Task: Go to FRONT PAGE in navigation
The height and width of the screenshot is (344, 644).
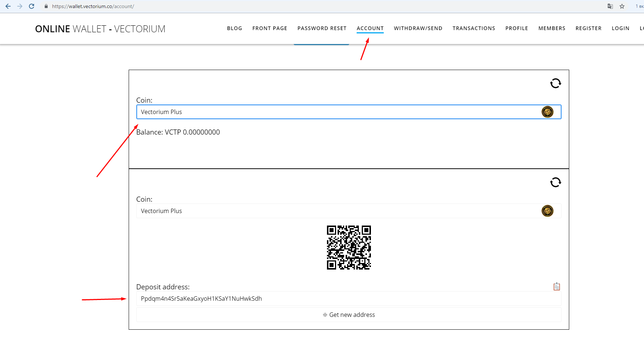Action: tap(270, 28)
